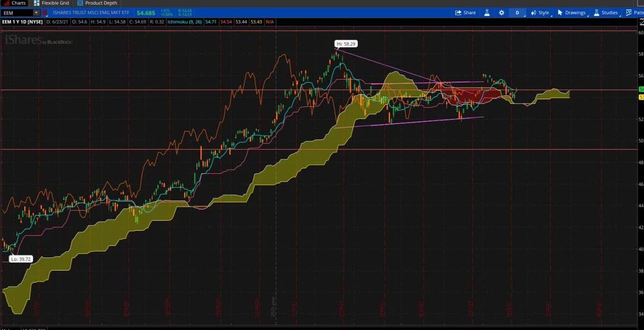
Task: Click the EEM symbol input field
Action: click(x=17, y=12)
